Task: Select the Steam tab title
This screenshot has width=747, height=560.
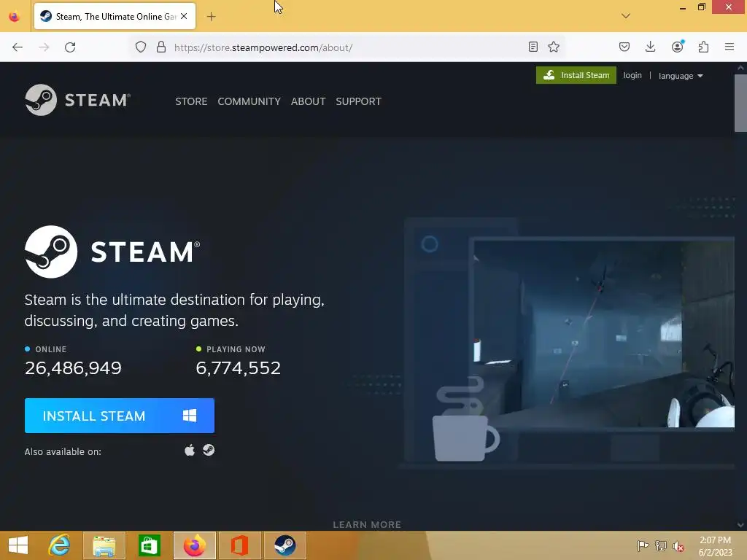Action: (x=116, y=17)
